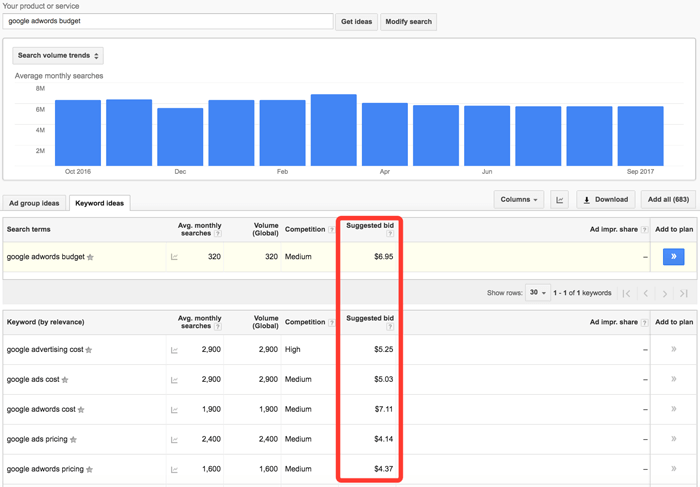Click the google adwords cost keyword
This screenshot has height=487, width=700.
pos(41,409)
